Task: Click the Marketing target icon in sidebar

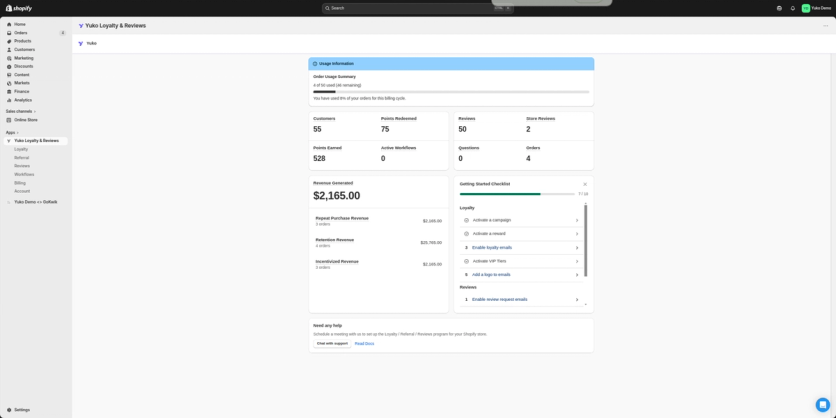Action: click(x=9, y=58)
